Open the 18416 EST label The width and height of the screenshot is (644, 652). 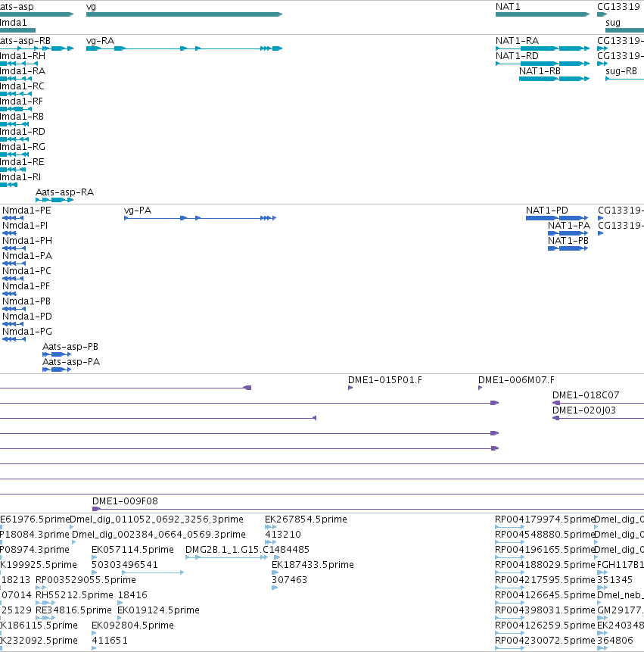pos(132,595)
